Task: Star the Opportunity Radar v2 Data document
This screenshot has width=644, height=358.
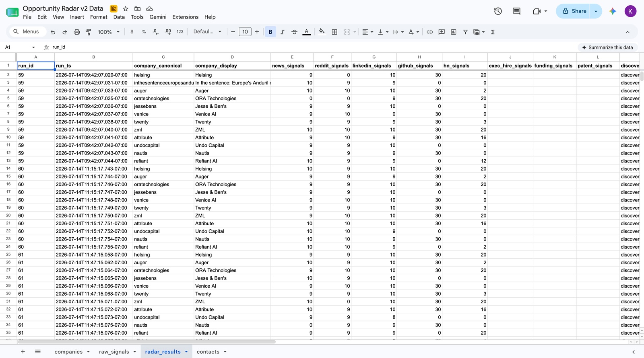Action: point(126,8)
